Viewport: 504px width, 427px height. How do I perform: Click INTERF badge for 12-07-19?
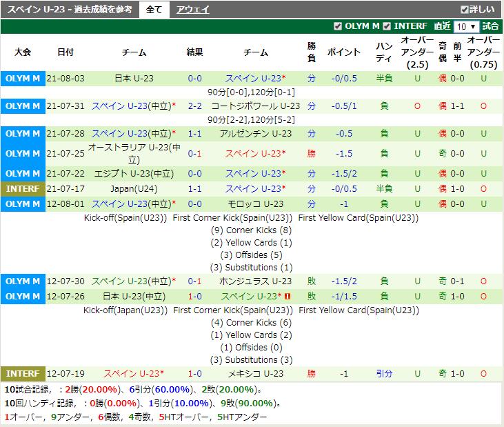click(23, 374)
